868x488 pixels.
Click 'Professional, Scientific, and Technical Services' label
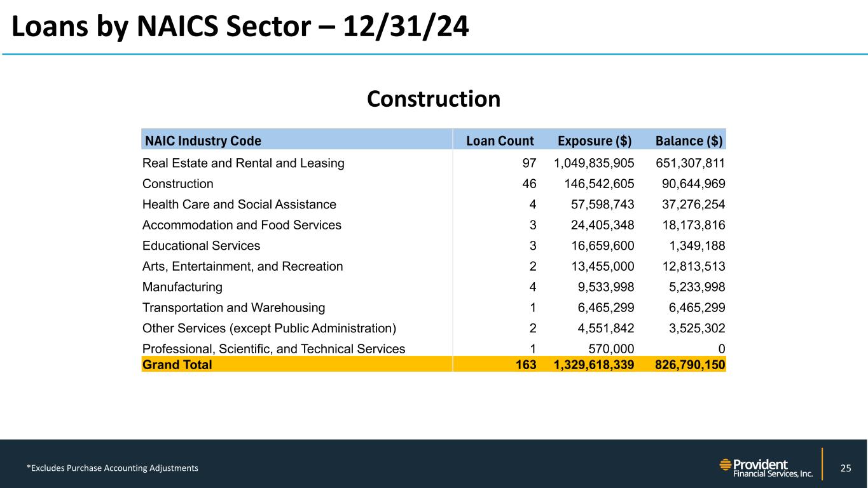pyautogui.click(x=273, y=349)
